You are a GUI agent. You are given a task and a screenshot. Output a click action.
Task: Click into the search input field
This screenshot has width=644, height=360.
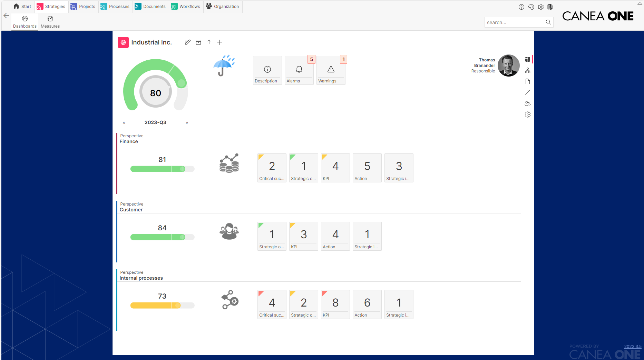coord(514,22)
